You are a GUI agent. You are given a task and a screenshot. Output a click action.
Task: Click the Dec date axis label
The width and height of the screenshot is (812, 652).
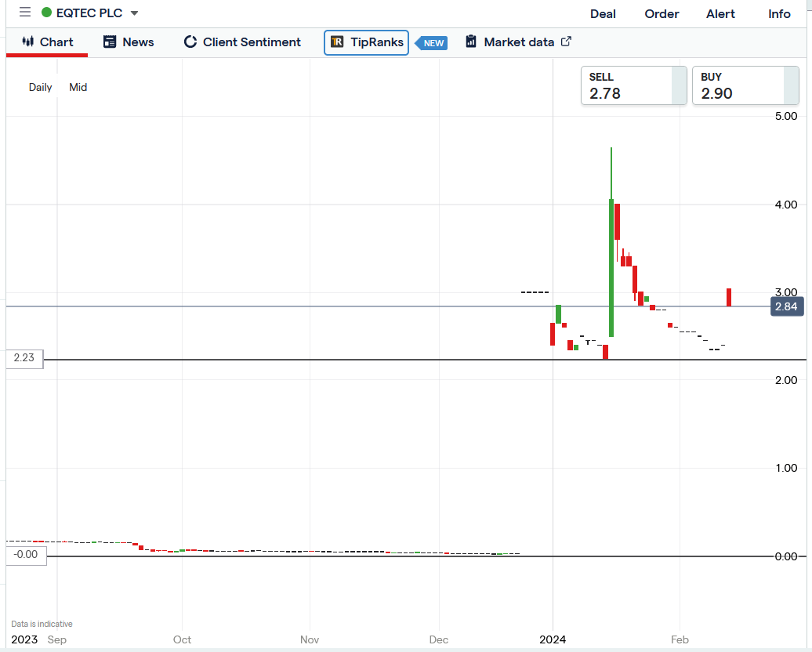[439, 639]
